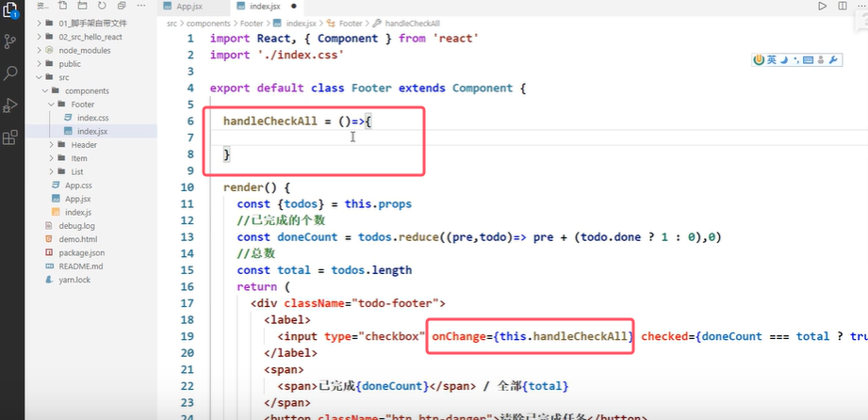Click the components breadcrumb segment
This screenshot has height=420, width=868.
(208, 24)
